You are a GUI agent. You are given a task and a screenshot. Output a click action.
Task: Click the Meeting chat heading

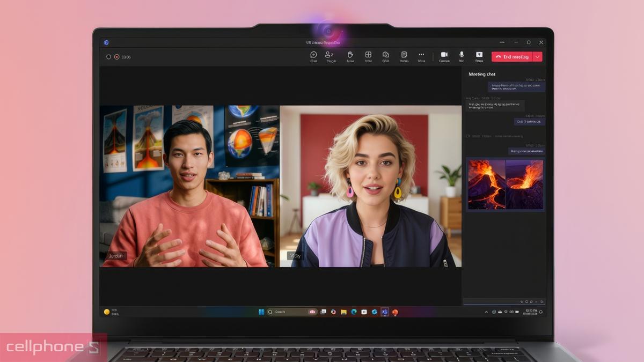click(x=482, y=74)
